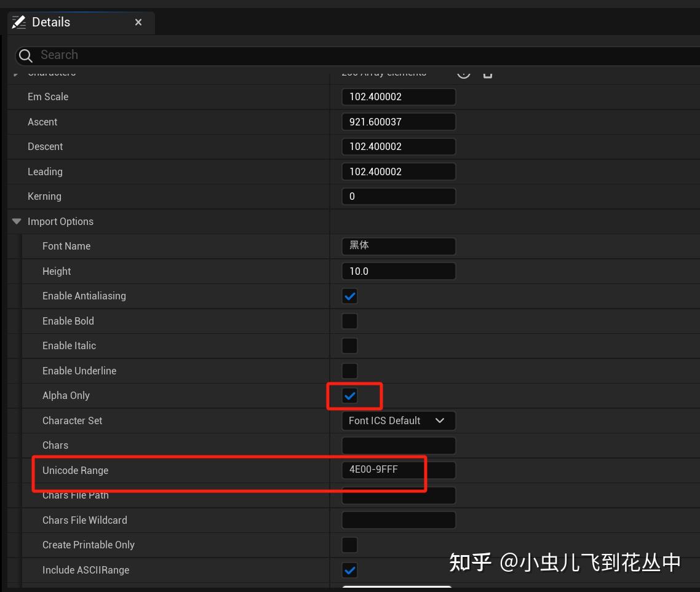This screenshot has height=592, width=700.
Task: Uncheck Include ASCIIRange
Action: point(349,570)
